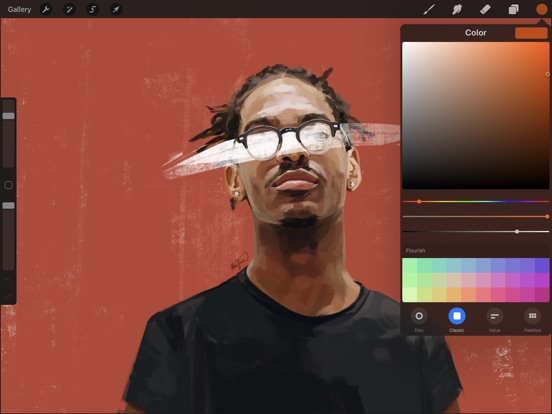Select the Brush tool
Image resolution: width=552 pixels, height=414 pixels.
coord(428,10)
